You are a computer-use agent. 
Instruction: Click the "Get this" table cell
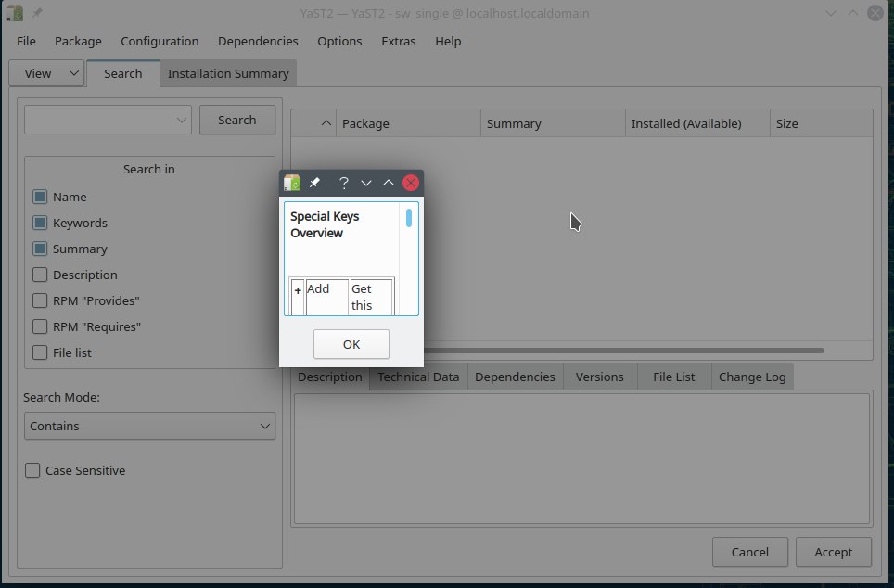pos(371,297)
